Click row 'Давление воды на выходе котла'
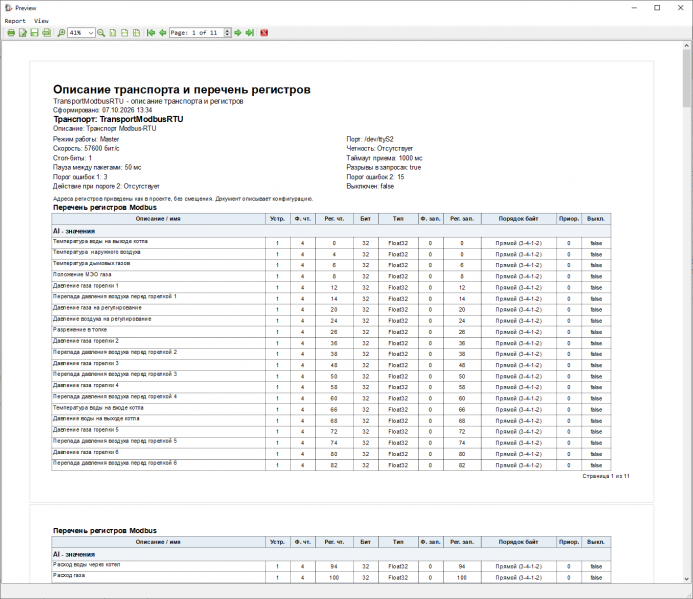The image size is (693, 599). pos(331,420)
